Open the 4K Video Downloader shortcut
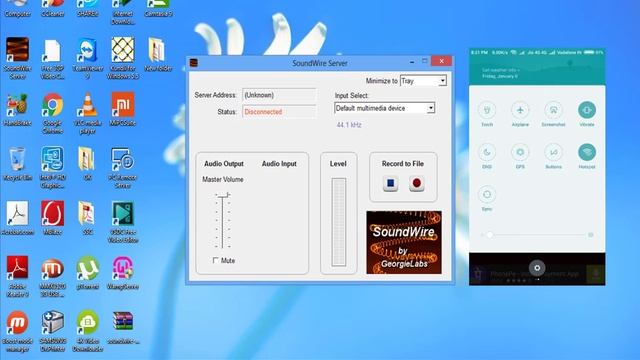 pyautogui.click(x=87, y=331)
